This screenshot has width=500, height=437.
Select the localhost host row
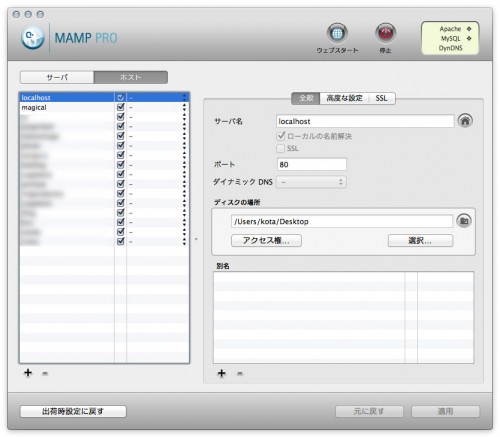click(104, 98)
